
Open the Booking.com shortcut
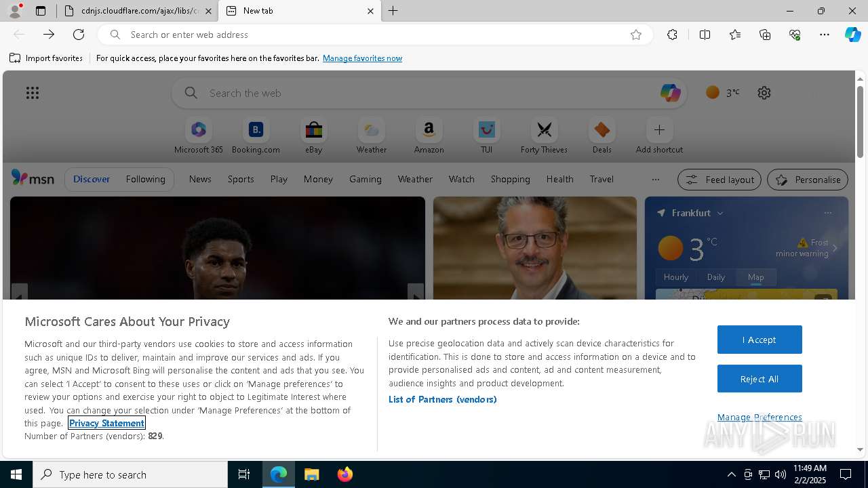pyautogui.click(x=256, y=136)
